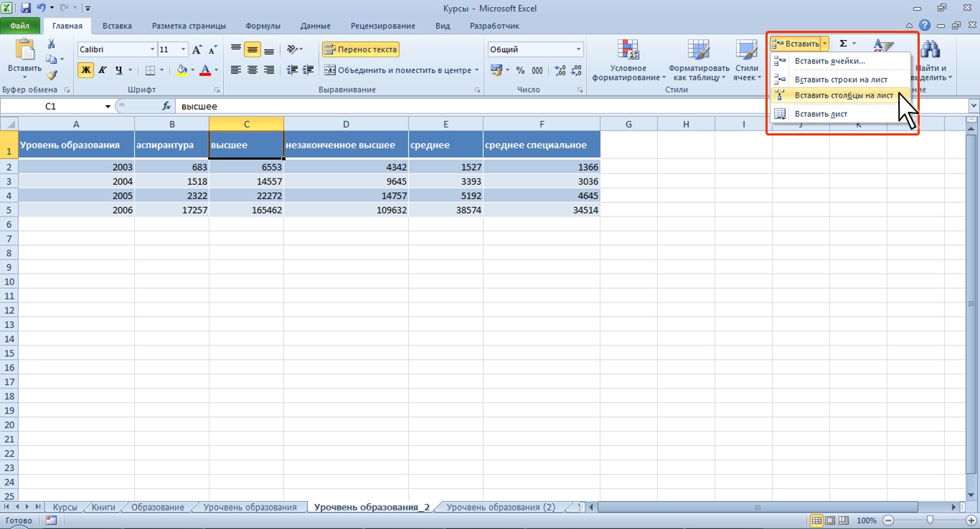
Task: Align text to bottom of cell
Action: [x=269, y=49]
